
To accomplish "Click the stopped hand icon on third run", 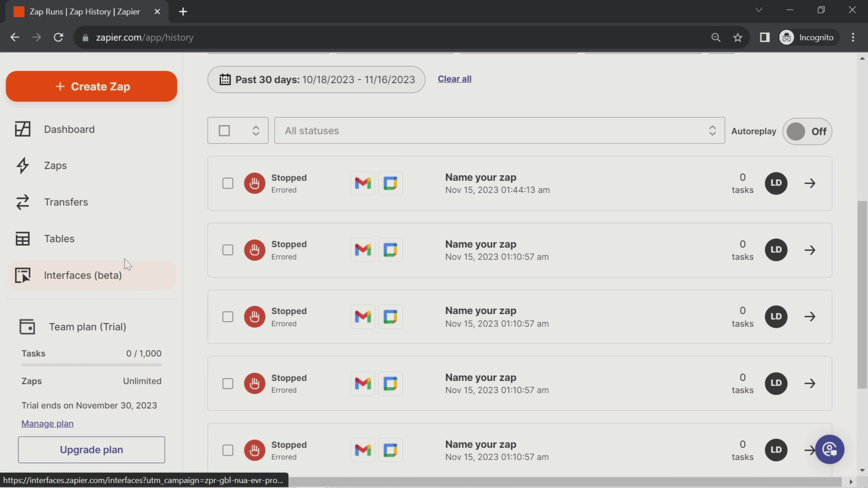I will click(x=255, y=317).
